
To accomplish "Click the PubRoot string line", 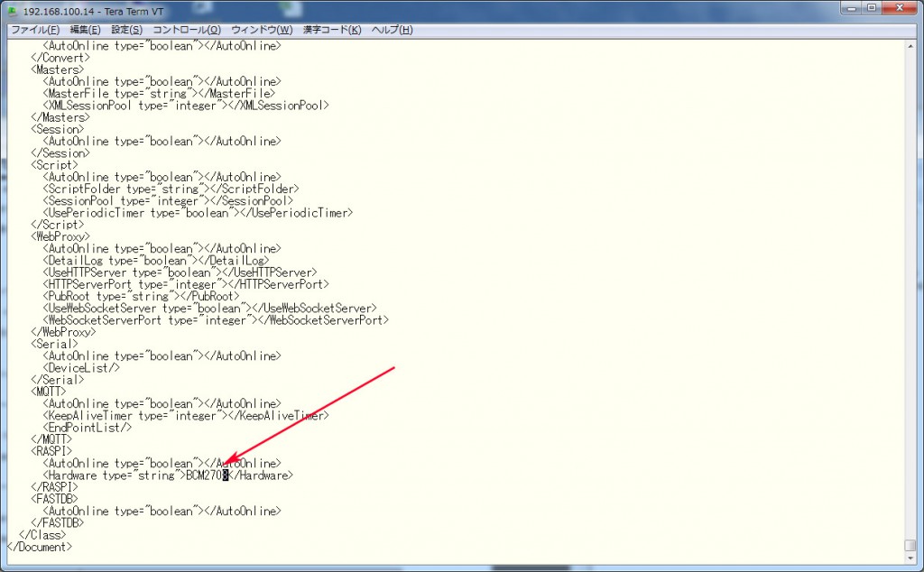I will tap(141, 296).
